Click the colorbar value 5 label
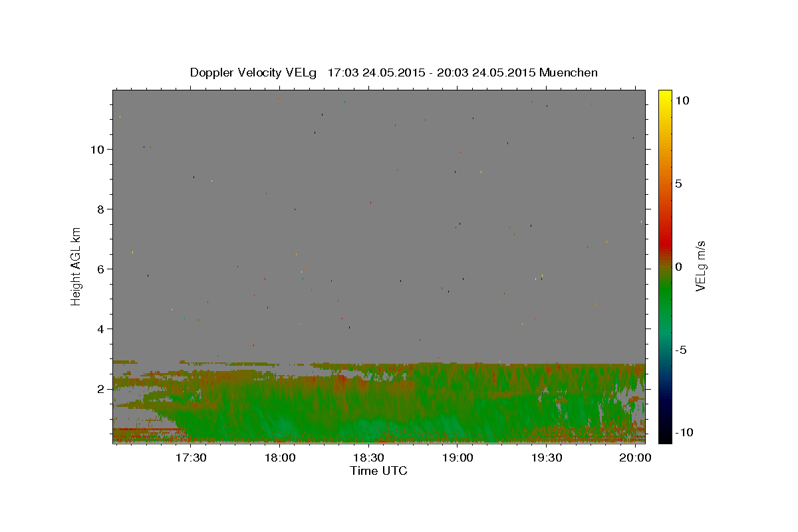Screen dimensions: 798x532 [679, 184]
